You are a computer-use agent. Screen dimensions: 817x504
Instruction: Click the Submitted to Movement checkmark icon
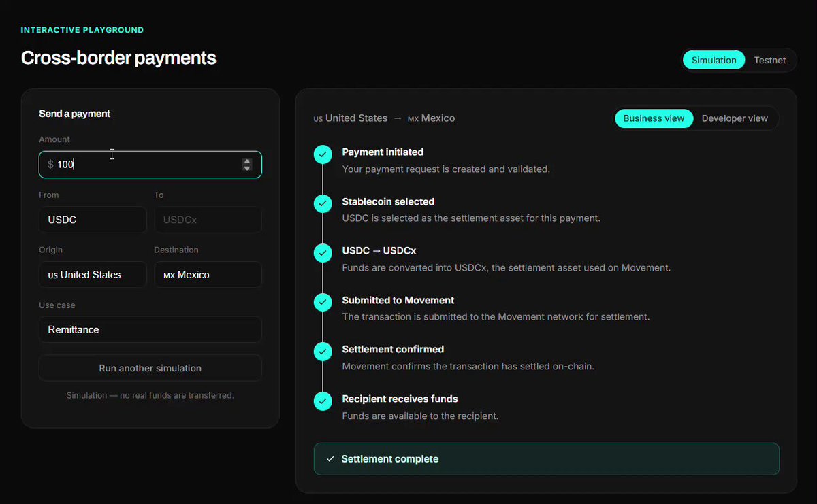tap(323, 302)
